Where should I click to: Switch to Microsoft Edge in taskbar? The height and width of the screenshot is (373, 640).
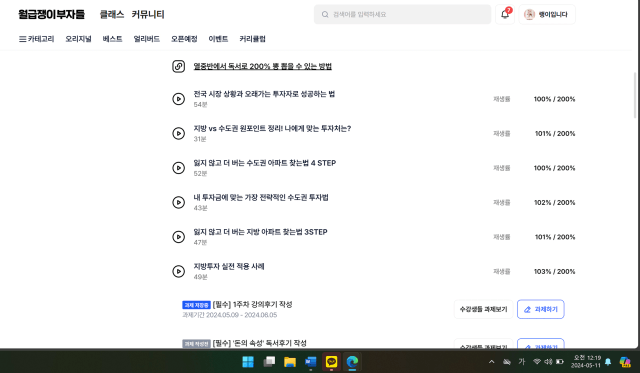point(352,362)
